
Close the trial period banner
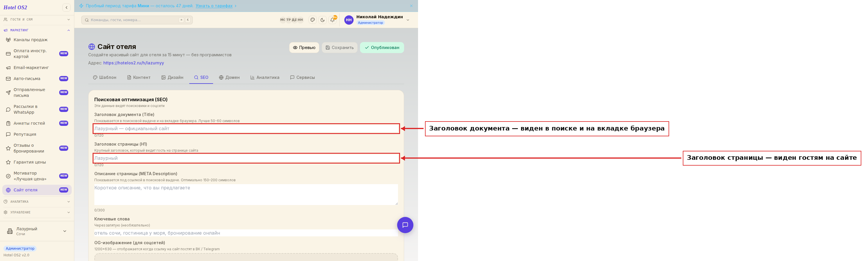pyautogui.click(x=411, y=6)
